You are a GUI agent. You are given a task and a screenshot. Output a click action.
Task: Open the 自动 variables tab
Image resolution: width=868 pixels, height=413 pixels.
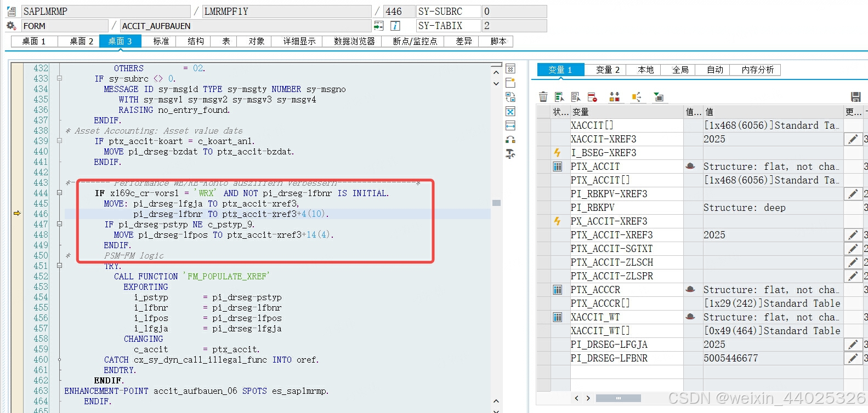[715, 70]
